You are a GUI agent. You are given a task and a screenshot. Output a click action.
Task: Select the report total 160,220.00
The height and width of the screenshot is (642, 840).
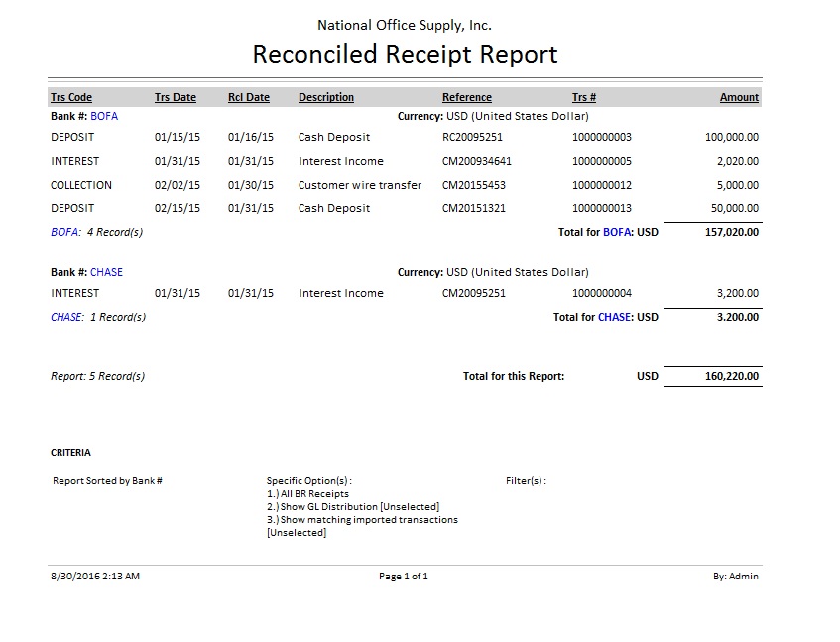pos(732,377)
